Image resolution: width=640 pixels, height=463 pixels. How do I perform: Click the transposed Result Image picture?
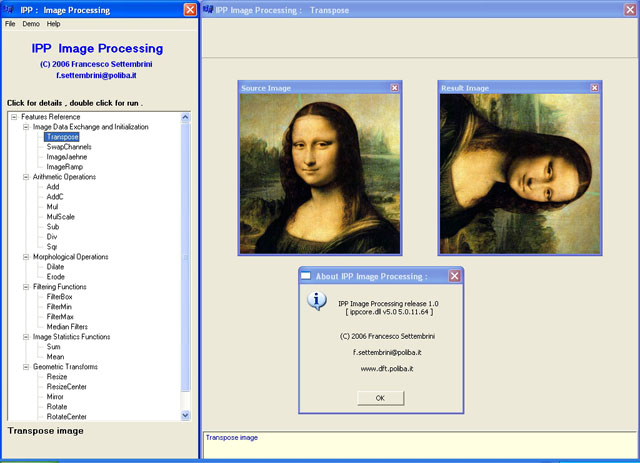coord(520,174)
